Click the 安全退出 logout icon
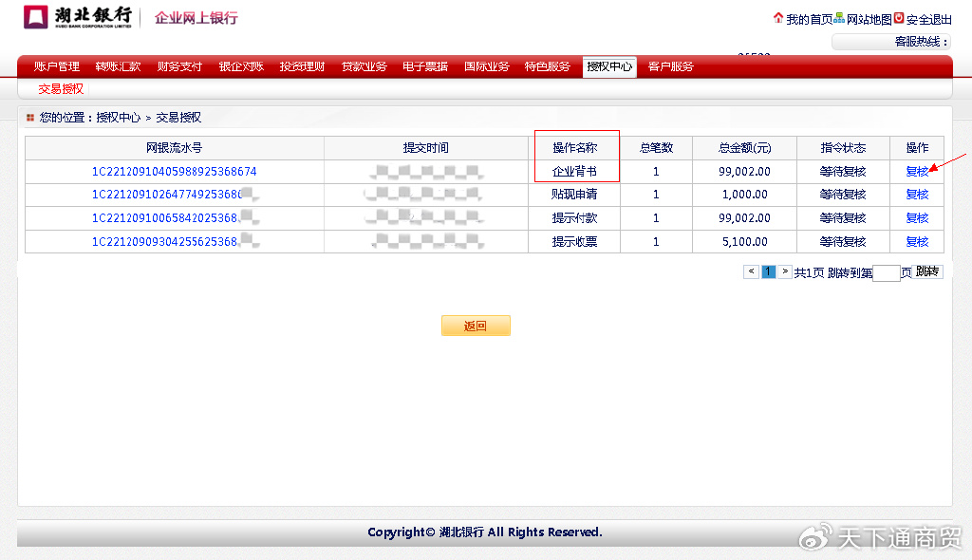Image resolution: width=972 pixels, height=560 pixels. [x=899, y=18]
